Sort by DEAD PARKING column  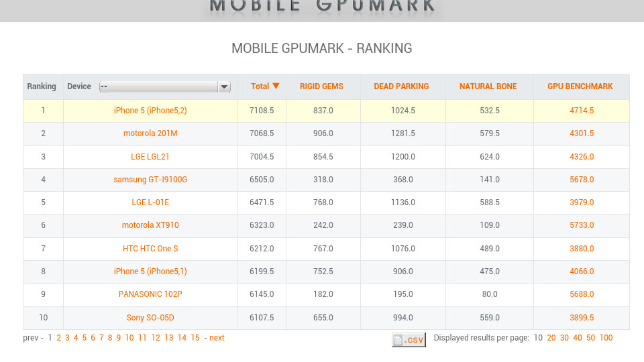401,86
